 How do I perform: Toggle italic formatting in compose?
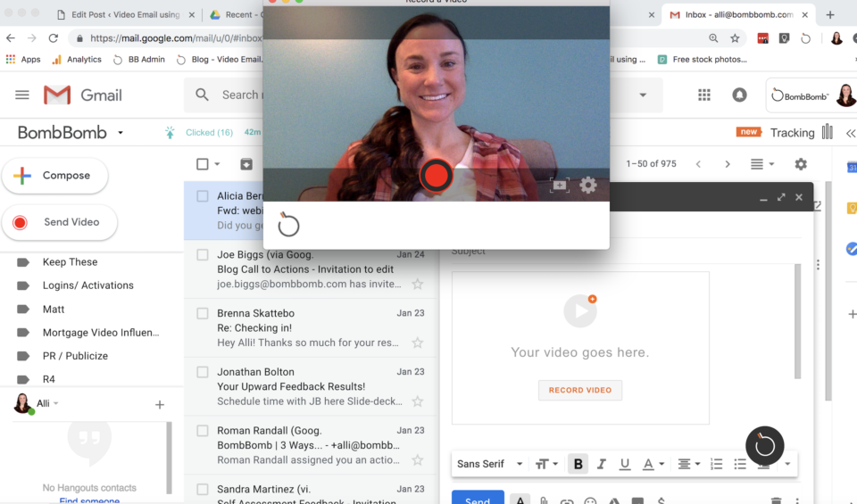click(601, 464)
